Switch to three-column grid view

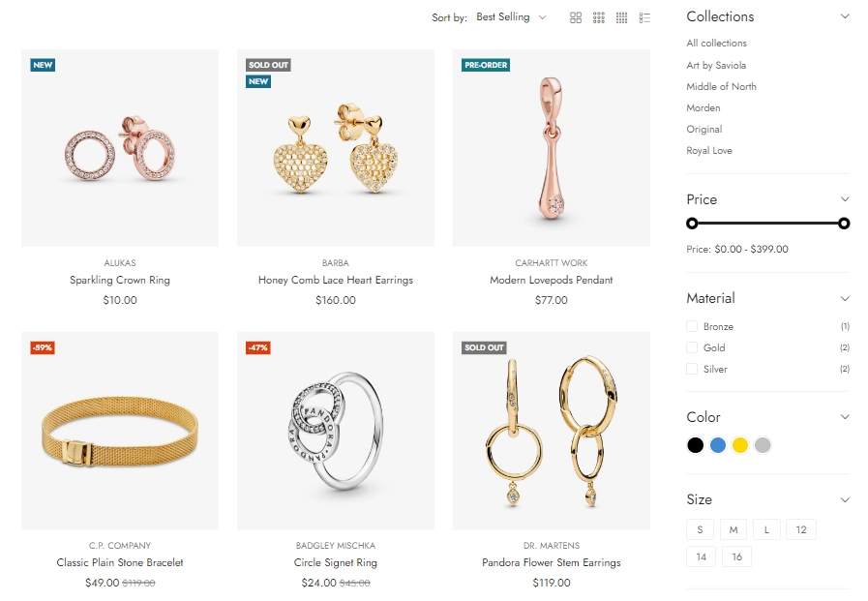point(599,17)
